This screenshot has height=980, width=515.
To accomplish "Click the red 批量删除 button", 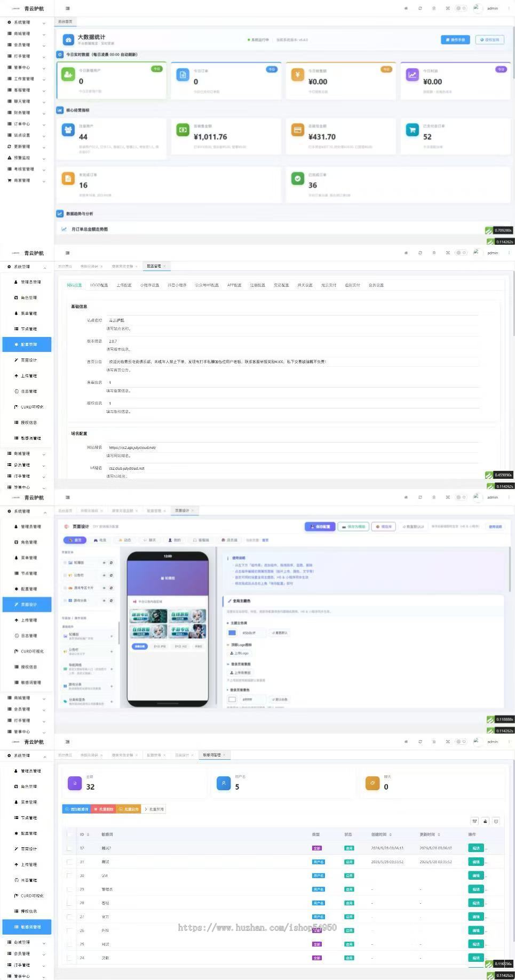I will point(104,809).
